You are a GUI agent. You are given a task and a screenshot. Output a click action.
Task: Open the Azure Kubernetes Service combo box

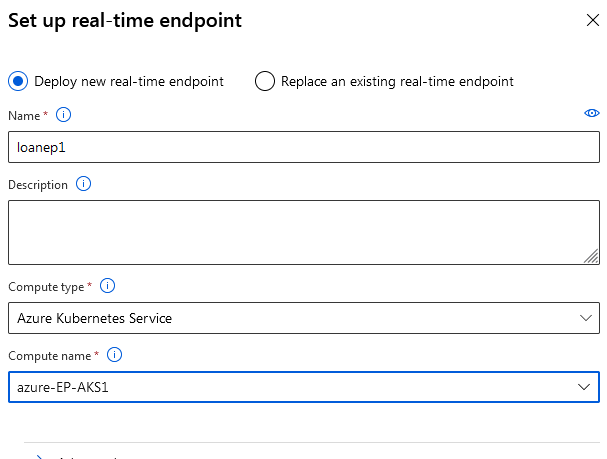coord(304,318)
